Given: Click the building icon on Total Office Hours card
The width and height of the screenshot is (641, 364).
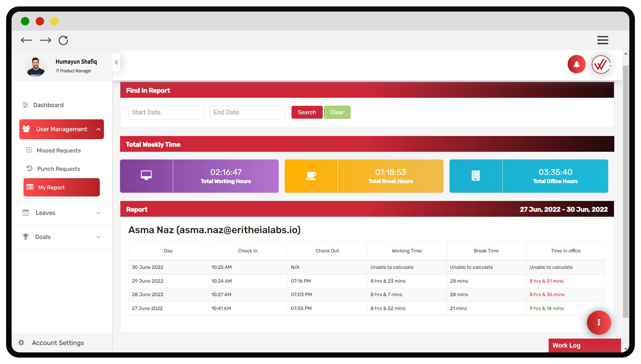Looking at the screenshot, I should tap(476, 176).
